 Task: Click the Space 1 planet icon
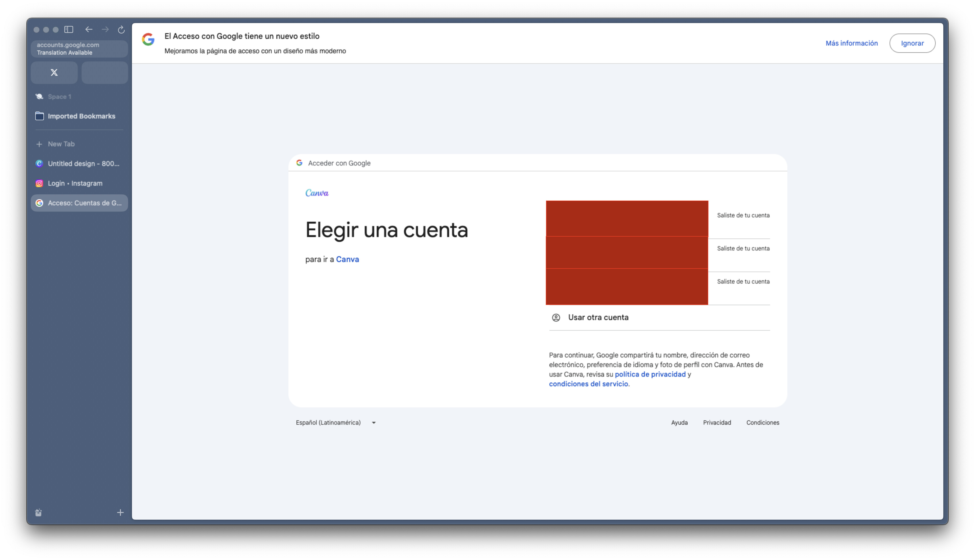39,96
